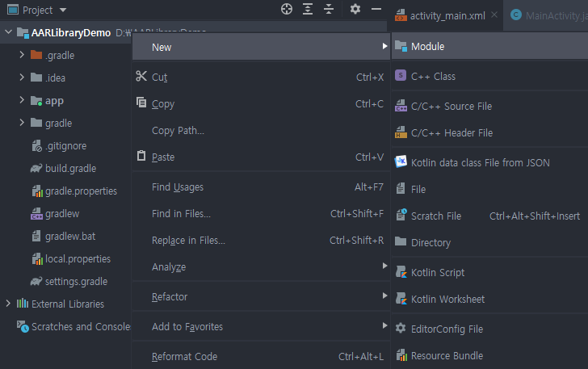This screenshot has width=588, height=369.
Task: Choose Copy Path... from context menu
Action: (262, 130)
